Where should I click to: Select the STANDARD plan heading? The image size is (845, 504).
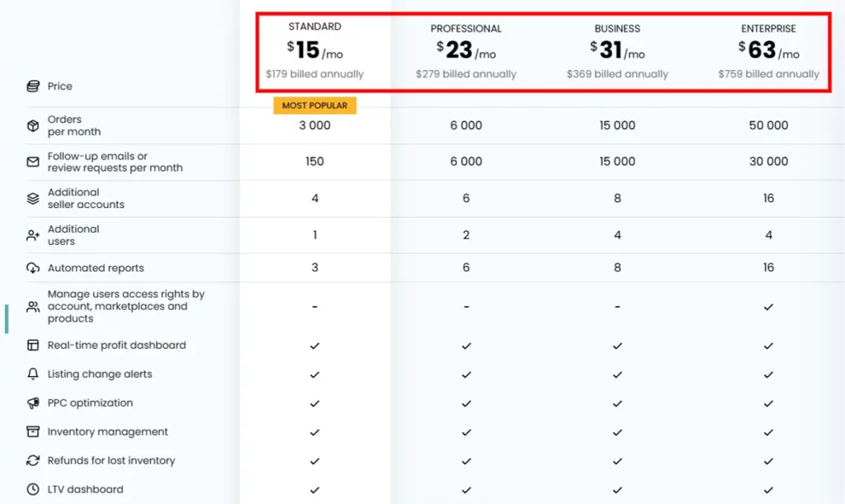click(x=314, y=26)
